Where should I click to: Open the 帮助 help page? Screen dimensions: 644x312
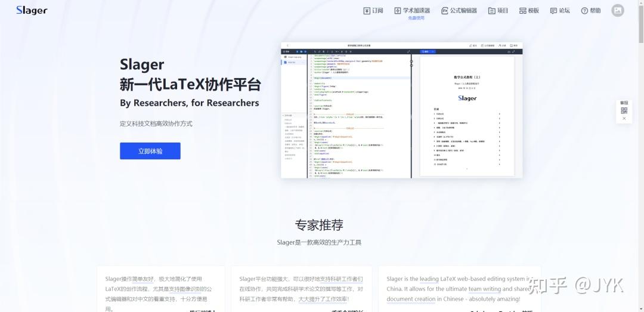[590, 11]
